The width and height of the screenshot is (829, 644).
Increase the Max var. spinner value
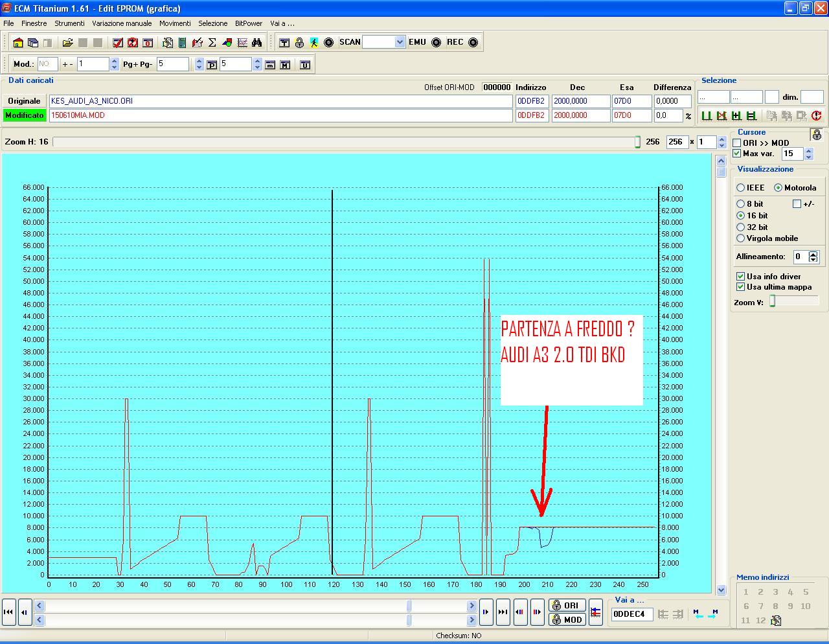[x=808, y=151]
